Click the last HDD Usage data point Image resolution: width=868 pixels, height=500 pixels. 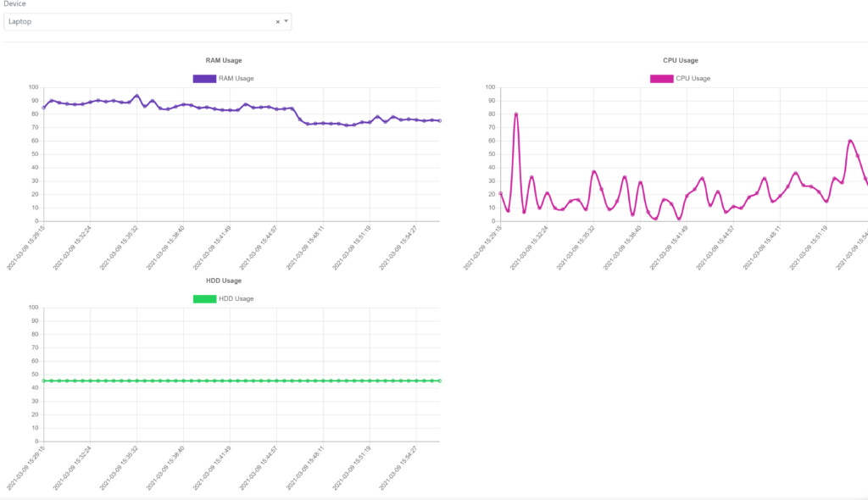pyautogui.click(x=440, y=381)
